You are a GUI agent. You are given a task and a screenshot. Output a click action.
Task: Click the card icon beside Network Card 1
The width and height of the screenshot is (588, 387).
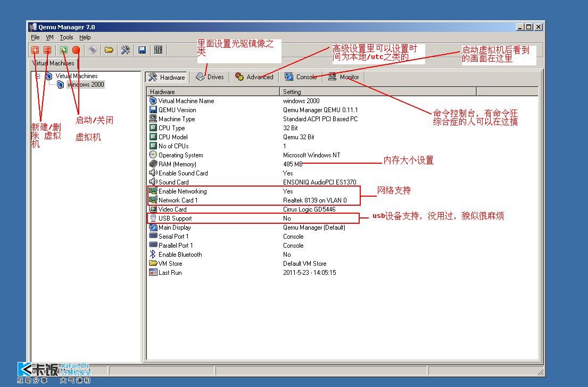click(x=153, y=200)
